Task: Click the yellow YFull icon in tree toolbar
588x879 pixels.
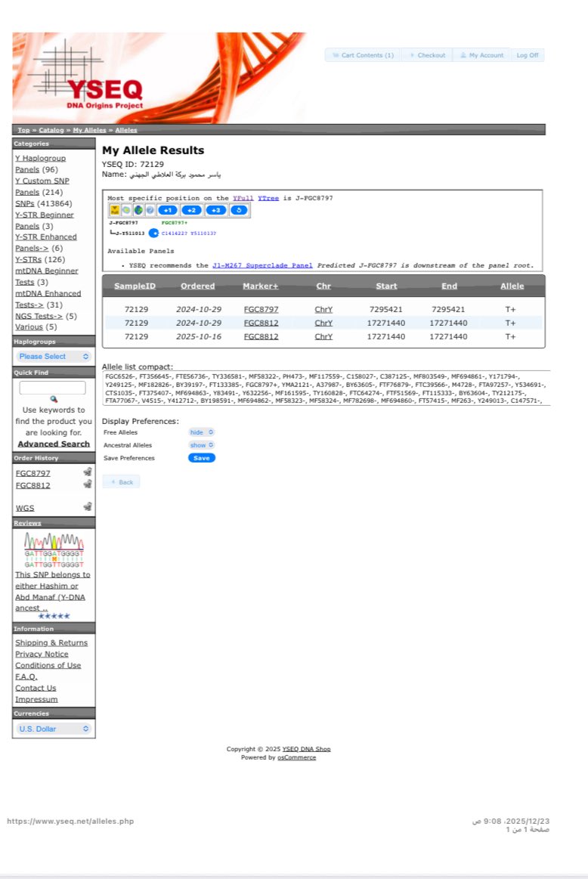Action: pyautogui.click(x=114, y=210)
